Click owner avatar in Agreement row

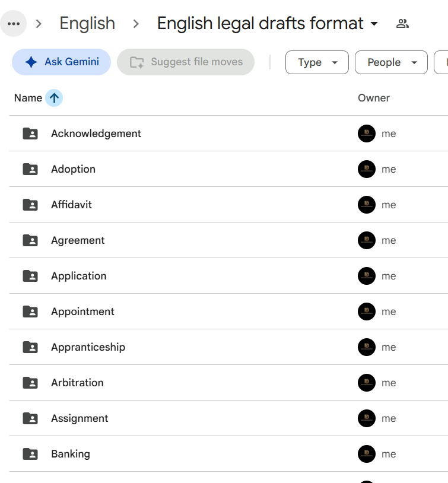coord(367,240)
